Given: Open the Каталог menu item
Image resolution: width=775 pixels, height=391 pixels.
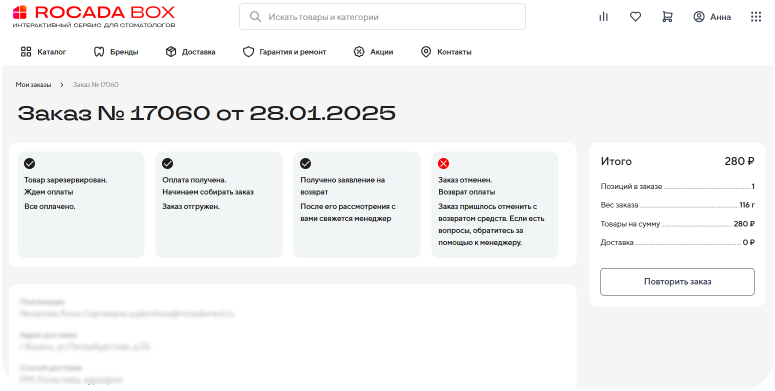Looking at the screenshot, I should tap(51, 51).
